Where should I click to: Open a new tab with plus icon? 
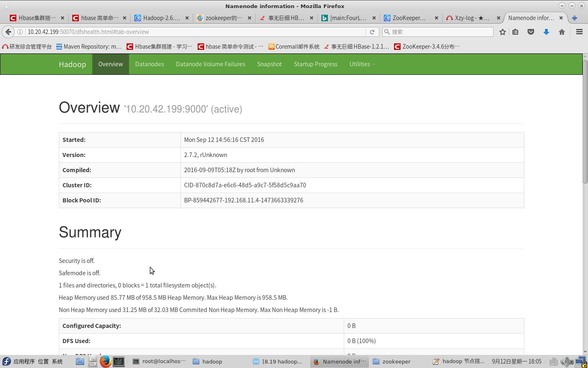pyautogui.click(x=575, y=18)
